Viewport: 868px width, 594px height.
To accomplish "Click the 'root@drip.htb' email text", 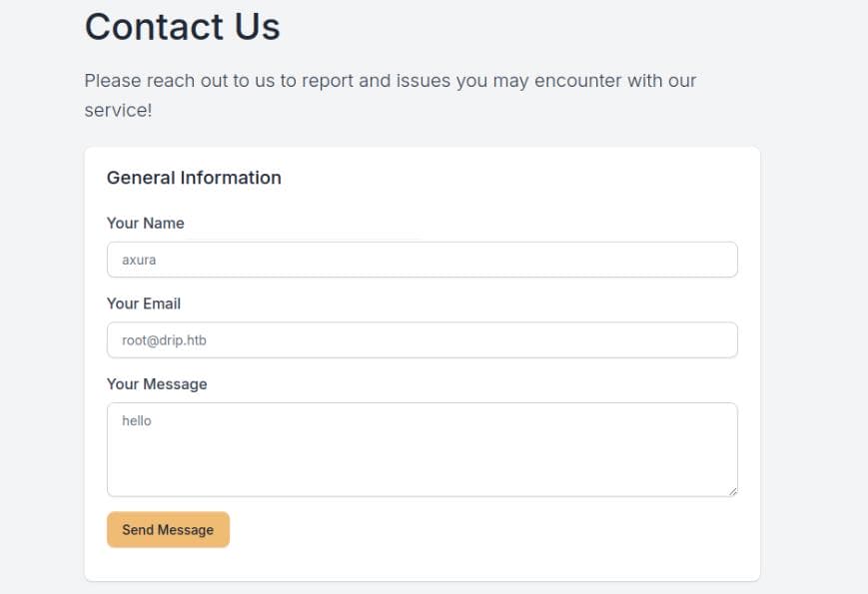I will tap(164, 340).
